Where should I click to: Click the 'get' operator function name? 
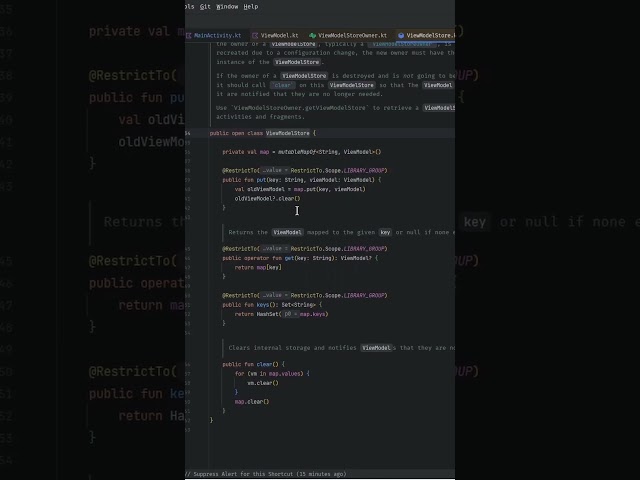(289, 258)
